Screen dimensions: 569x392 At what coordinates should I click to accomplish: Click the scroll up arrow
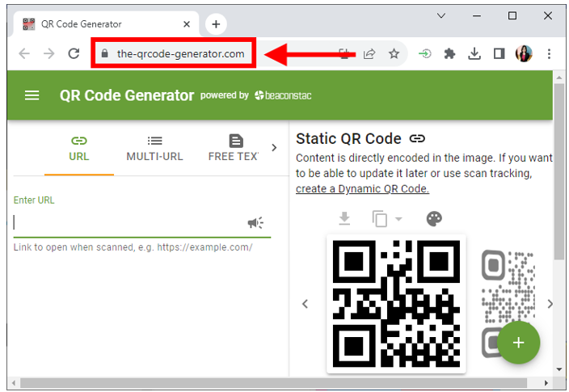(x=559, y=78)
